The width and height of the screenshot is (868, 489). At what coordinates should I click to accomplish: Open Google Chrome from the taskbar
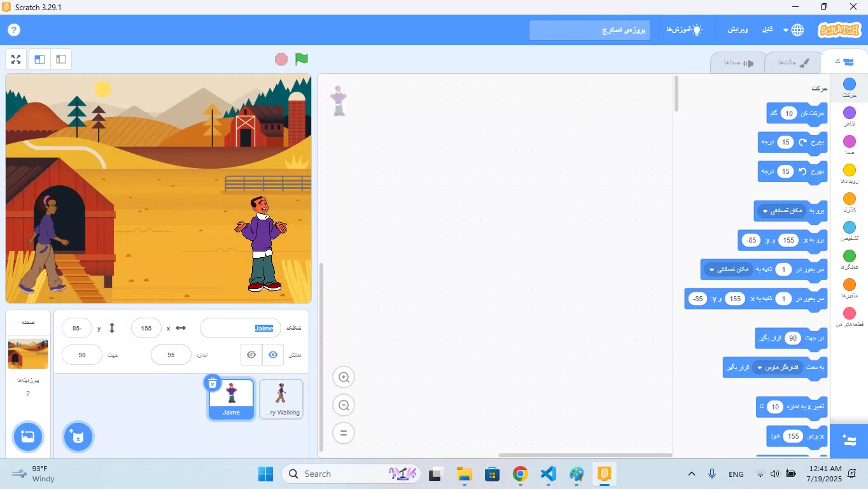(x=521, y=474)
